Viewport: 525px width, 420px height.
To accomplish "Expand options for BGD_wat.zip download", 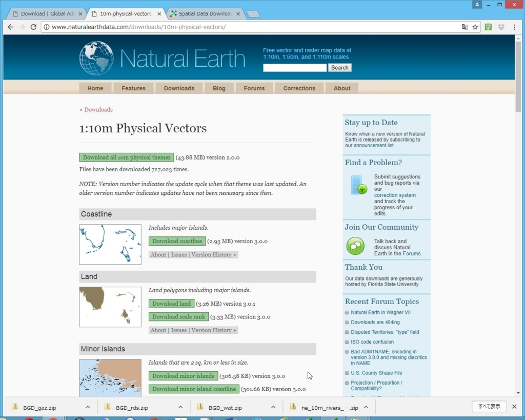I will tap(273, 407).
